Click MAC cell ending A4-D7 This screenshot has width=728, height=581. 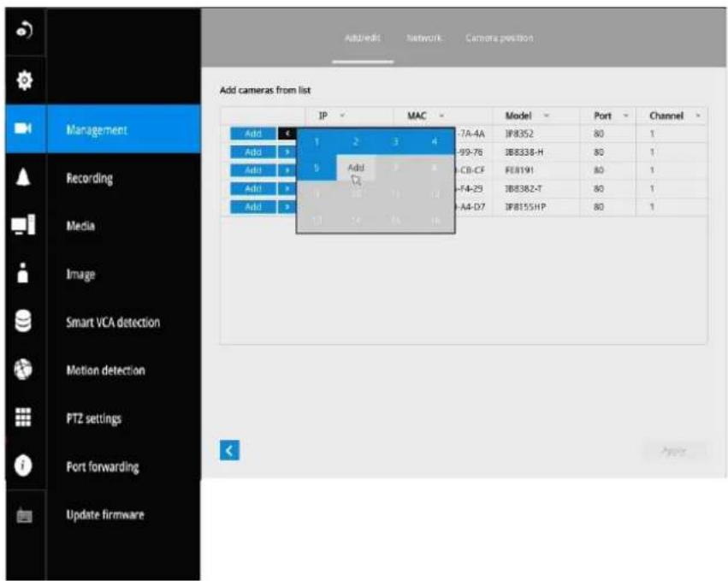tap(471, 207)
